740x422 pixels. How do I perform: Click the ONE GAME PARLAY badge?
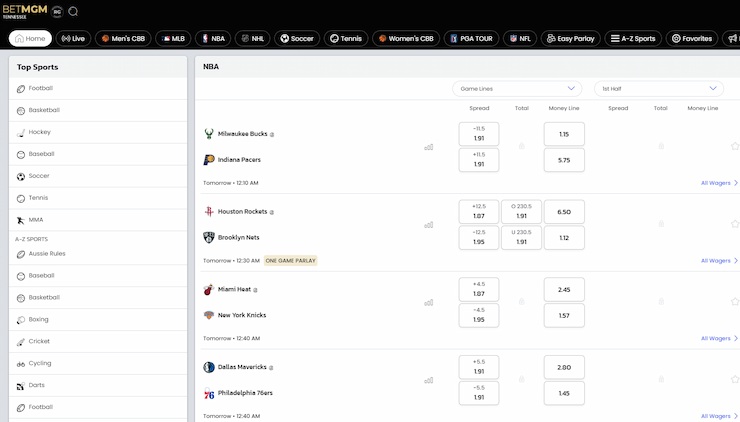[x=290, y=261]
